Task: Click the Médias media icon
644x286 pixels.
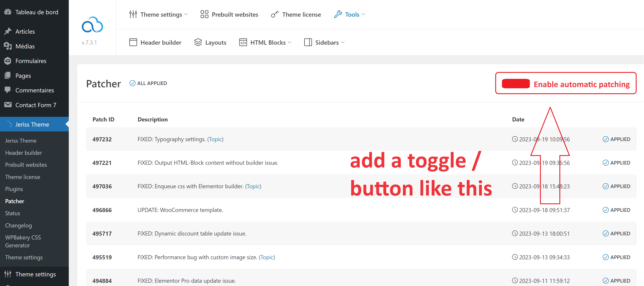Action: click(8, 46)
